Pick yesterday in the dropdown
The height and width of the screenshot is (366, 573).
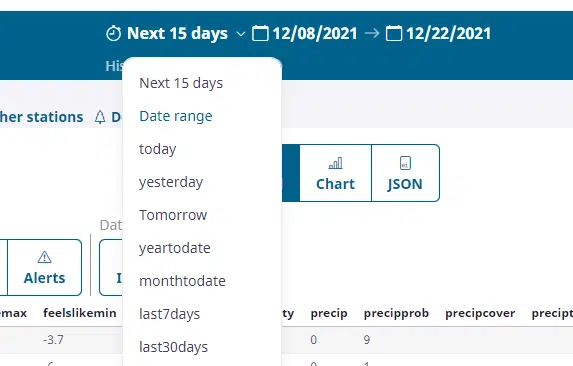171,182
